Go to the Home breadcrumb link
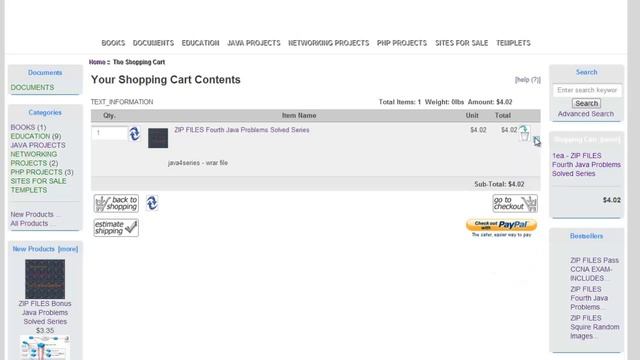640x360 pixels. point(97,62)
